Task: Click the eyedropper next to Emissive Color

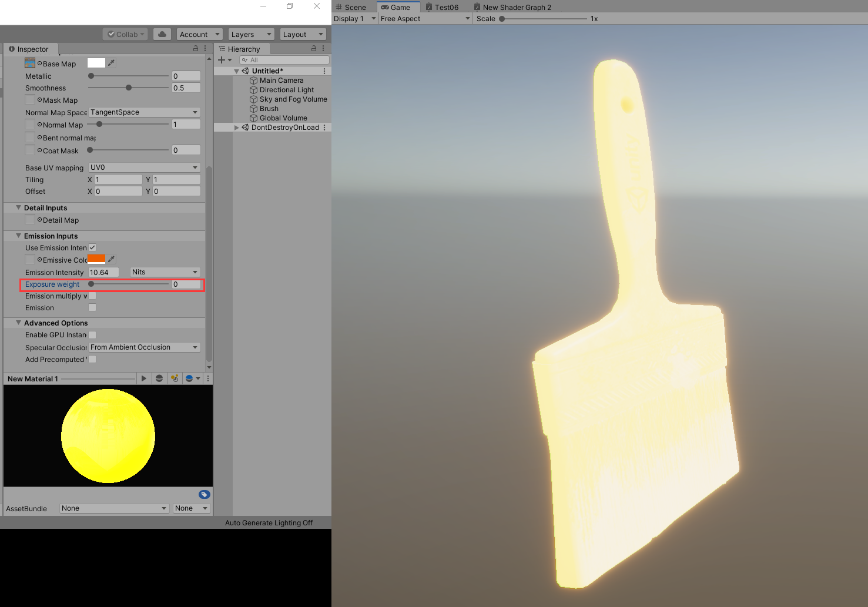Action: [x=111, y=259]
